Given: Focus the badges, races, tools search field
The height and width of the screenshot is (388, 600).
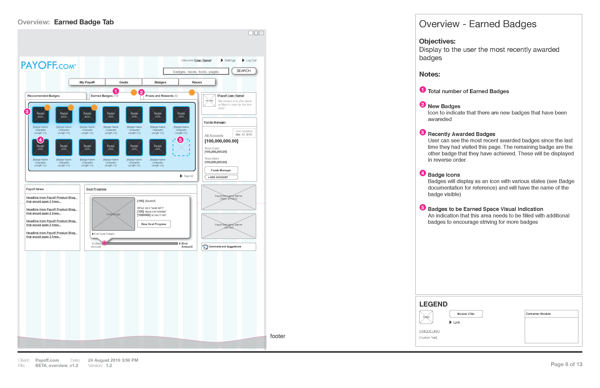Looking at the screenshot, I should 196,72.
